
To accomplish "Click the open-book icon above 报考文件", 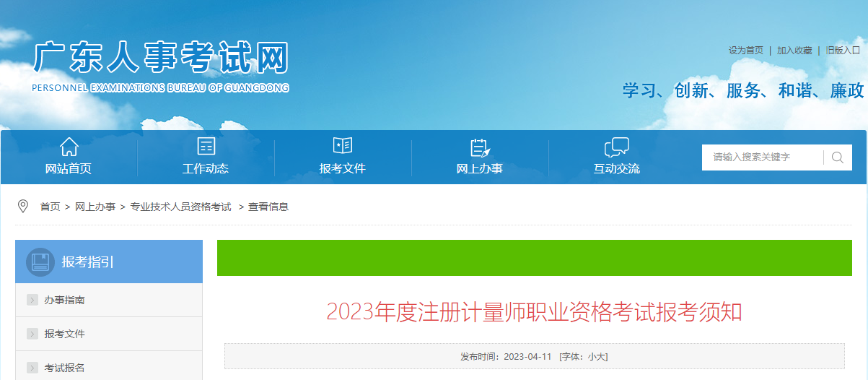I will coord(343,146).
